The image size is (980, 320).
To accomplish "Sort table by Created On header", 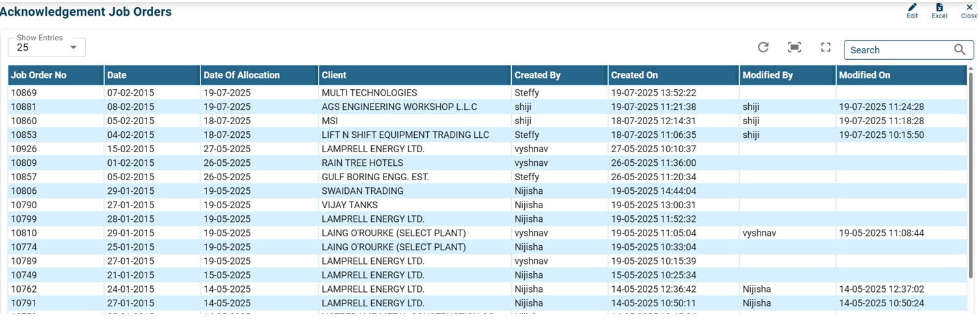I will click(634, 75).
